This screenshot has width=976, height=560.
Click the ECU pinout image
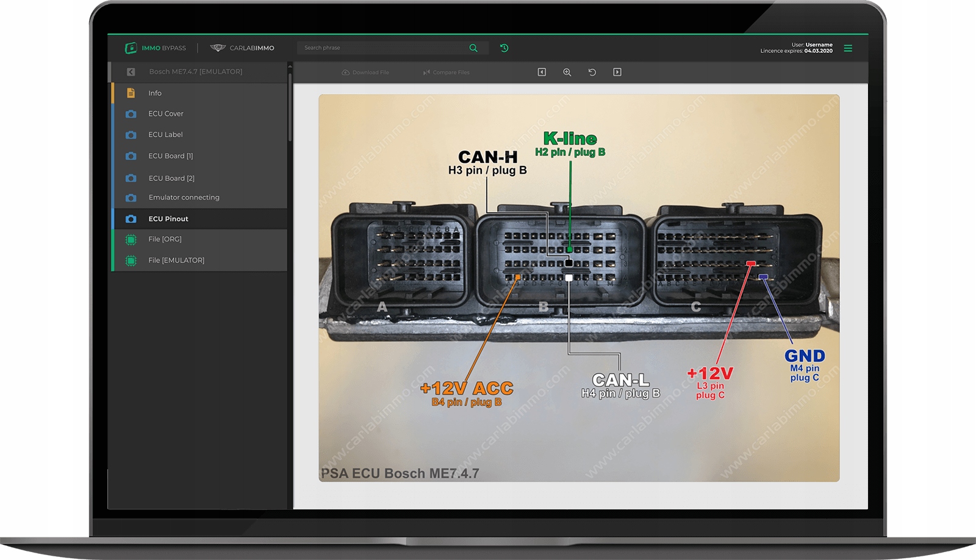click(579, 288)
